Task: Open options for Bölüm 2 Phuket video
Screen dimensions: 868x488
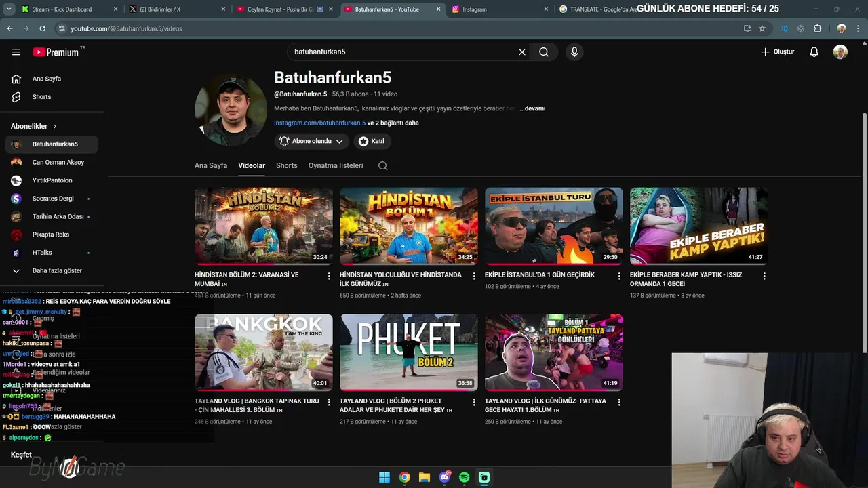Action: (x=474, y=402)
